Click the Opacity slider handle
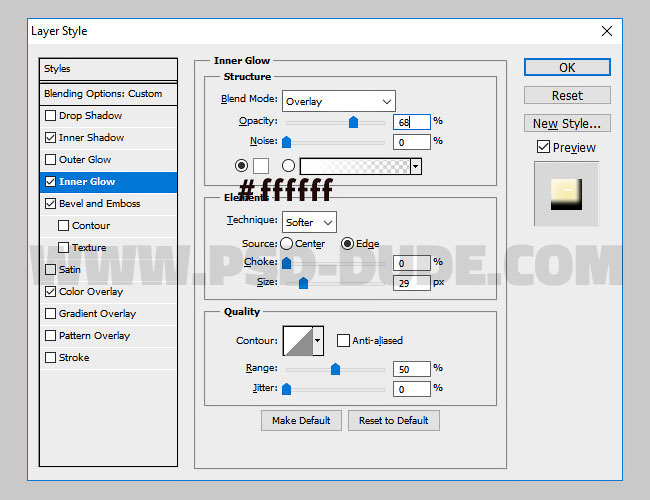This screenshot has height=500, width=650. click(x=353, y=122)
